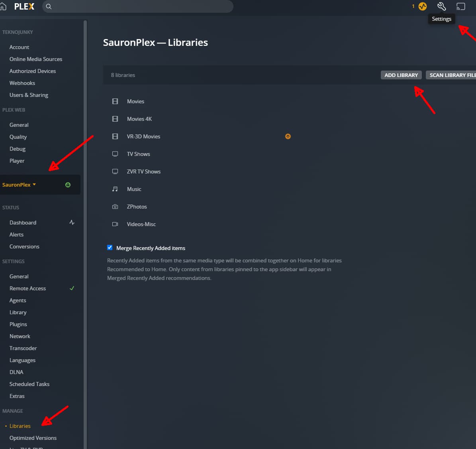This screenshot has width=476, height=449.
Task: Select the ZPhotos library row
Action: [137, 207]
